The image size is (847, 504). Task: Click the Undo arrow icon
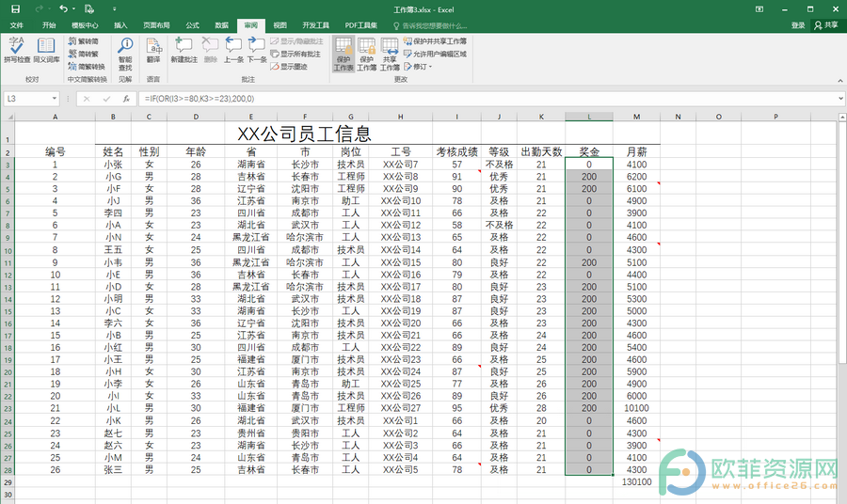point(63,9)
